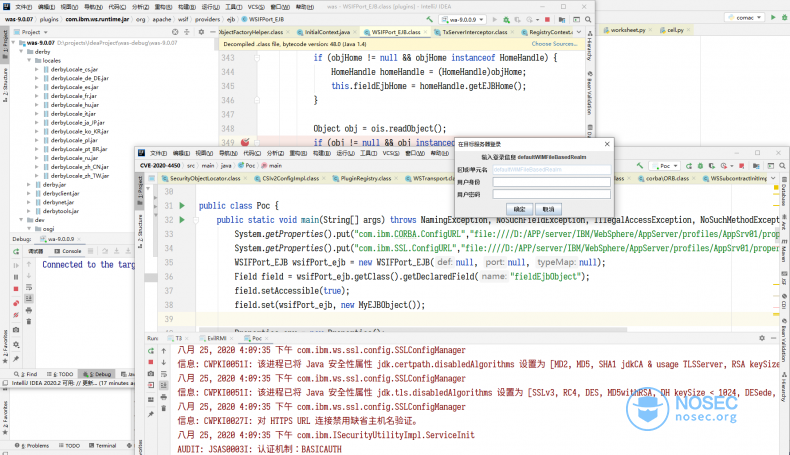Click Run panel settings gear
The width and height of the screenshot is (790, 455).
762,338
